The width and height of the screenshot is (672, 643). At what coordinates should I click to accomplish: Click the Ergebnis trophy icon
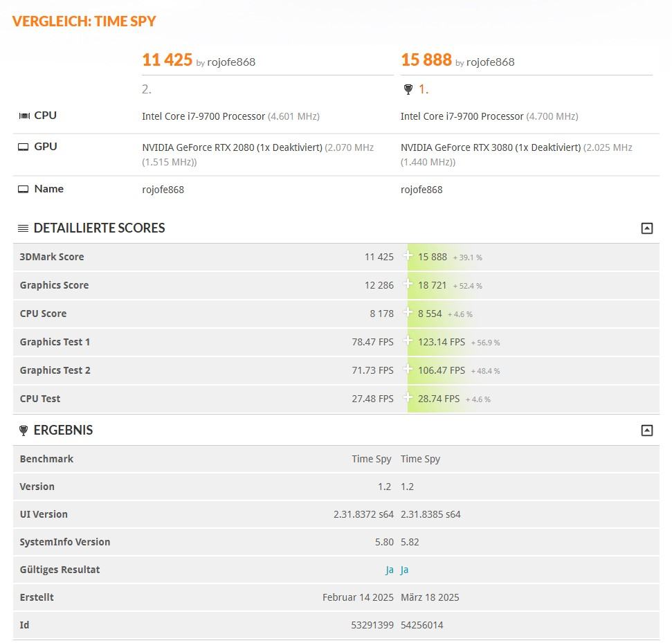click(24, 431)
